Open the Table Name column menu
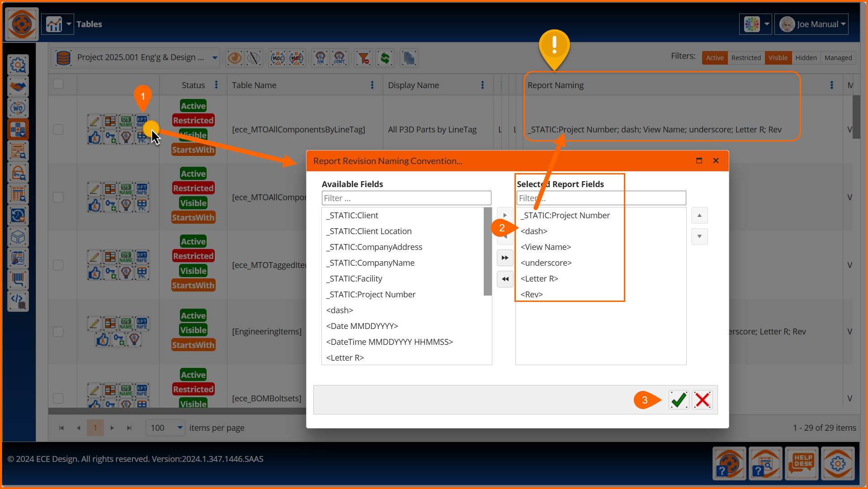 point(372,85)
